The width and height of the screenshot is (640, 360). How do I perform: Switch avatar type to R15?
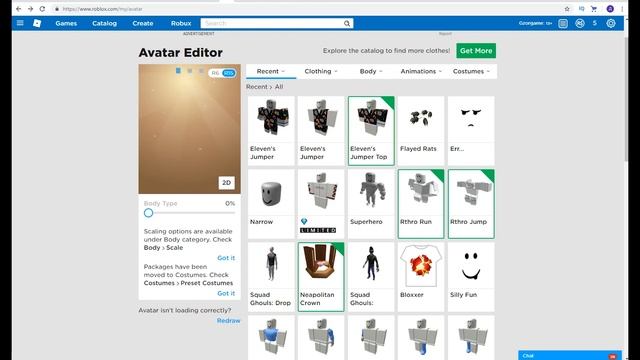click(229, 73)
